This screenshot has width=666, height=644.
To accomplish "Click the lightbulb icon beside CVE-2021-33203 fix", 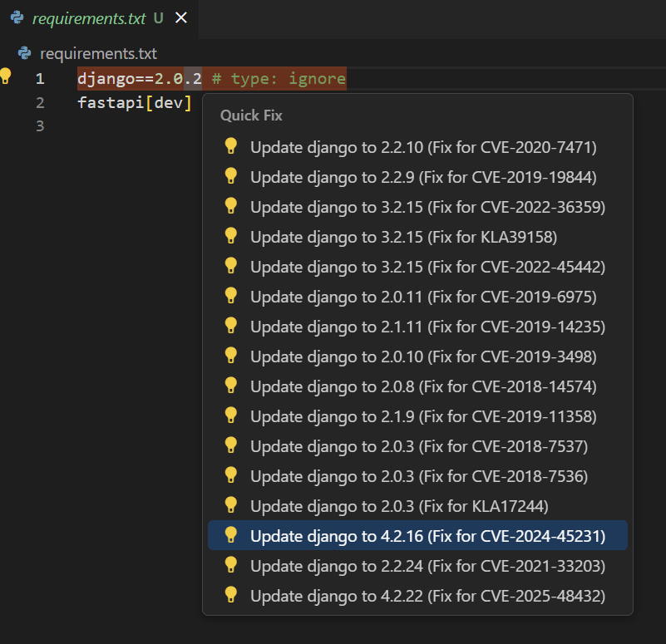I will (x=230, y=564).
